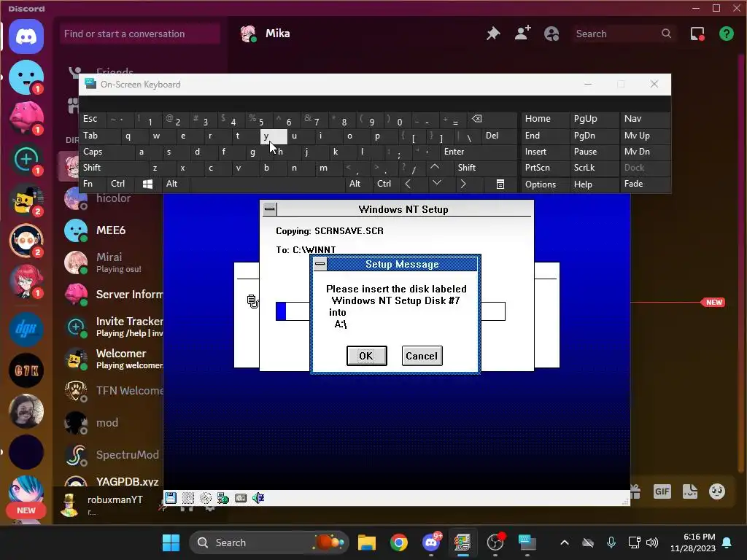
Task: Open GIF picker in Discord chat
Action: [x=662, y=491]
